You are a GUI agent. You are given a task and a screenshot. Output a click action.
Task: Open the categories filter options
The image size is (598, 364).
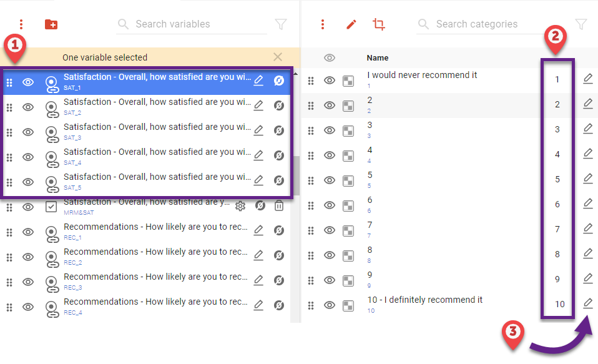pyautogui.click(x=581, y=24)
